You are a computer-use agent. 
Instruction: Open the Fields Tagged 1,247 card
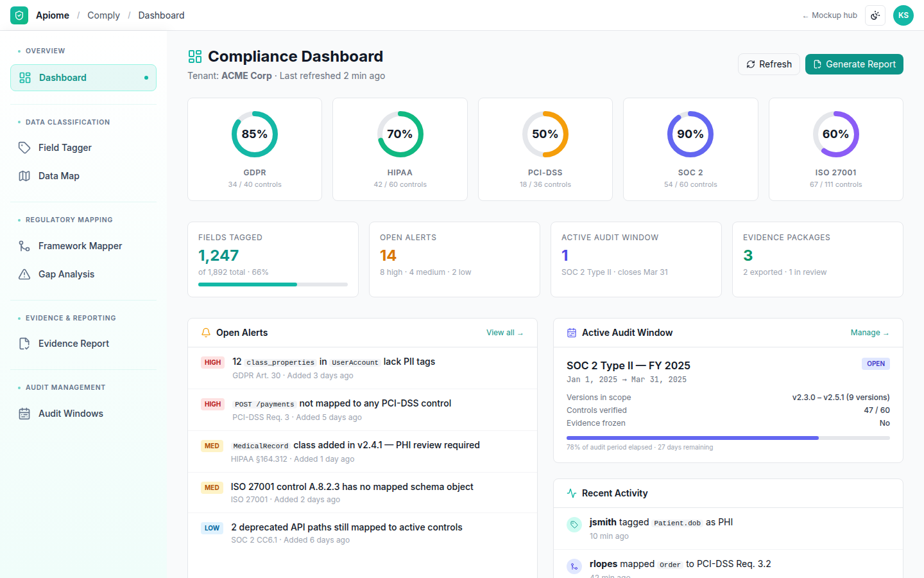coord(273,259)
